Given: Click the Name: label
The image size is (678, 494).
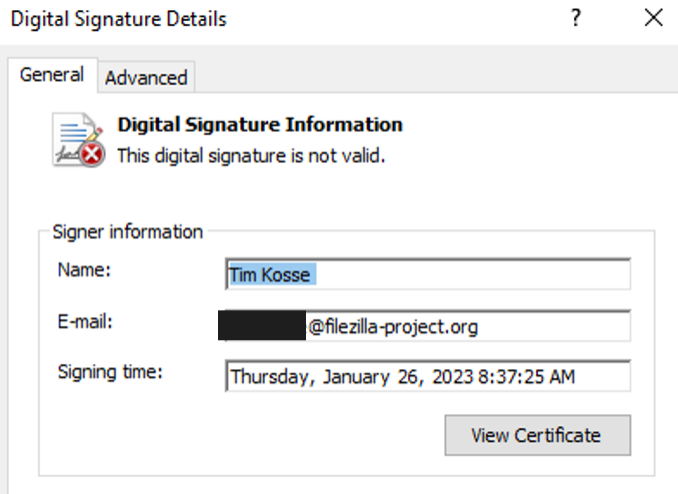Looking at the screenshot, I should pyautogui.click(x=84, y=269).
